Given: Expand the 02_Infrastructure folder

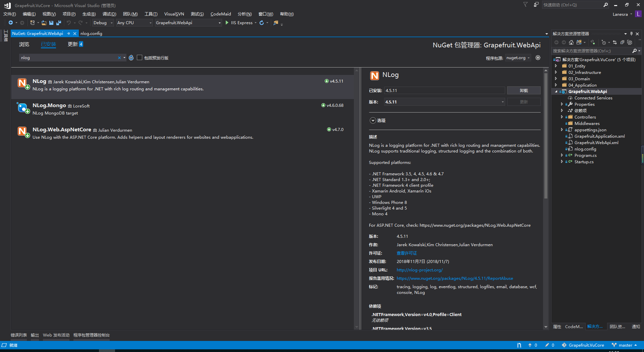Looking at the screenshot, I should [556, 73].
